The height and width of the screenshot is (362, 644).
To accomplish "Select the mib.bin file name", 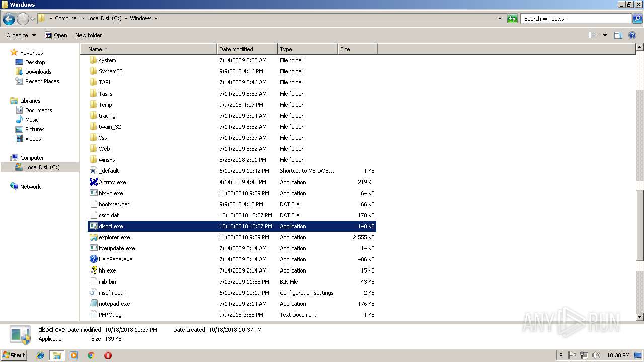I will (x=107, y=282).
